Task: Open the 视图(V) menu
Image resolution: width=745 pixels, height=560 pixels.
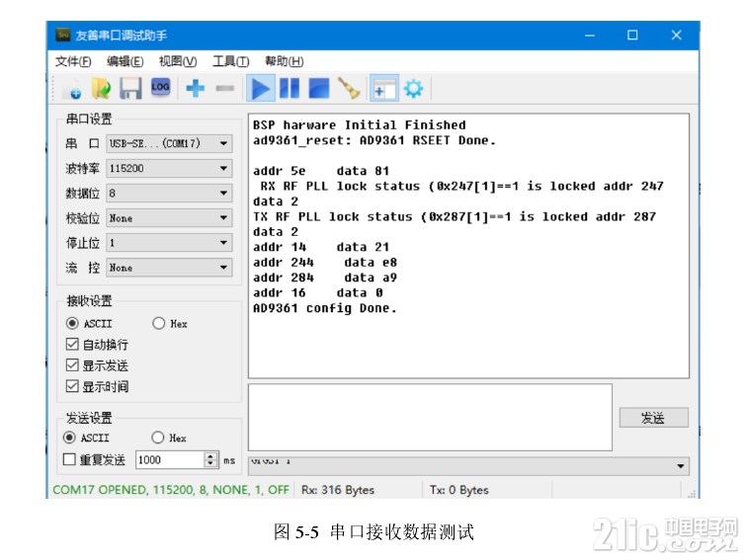Action: click(178, 61)
